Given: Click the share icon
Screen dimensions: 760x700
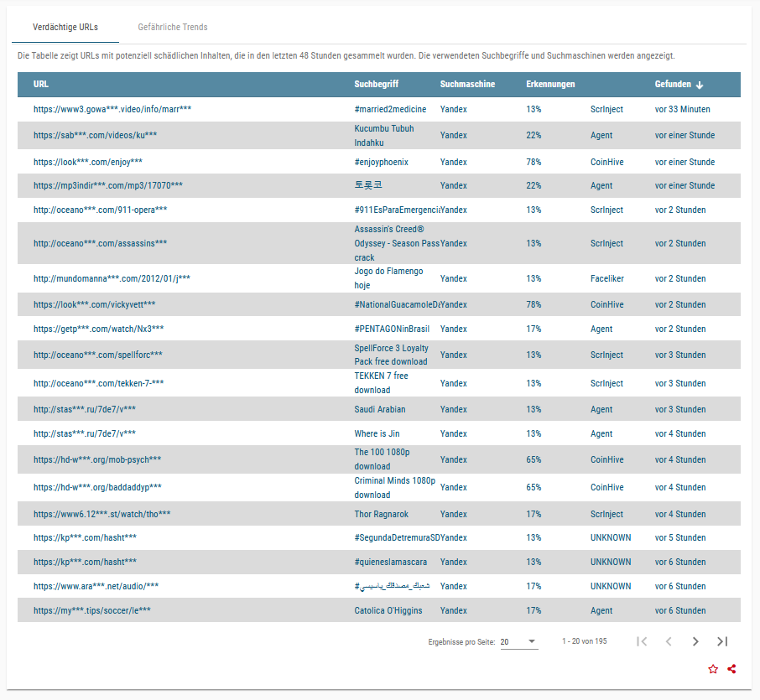Looking at the screenshot, I should [x=732, y=669].
